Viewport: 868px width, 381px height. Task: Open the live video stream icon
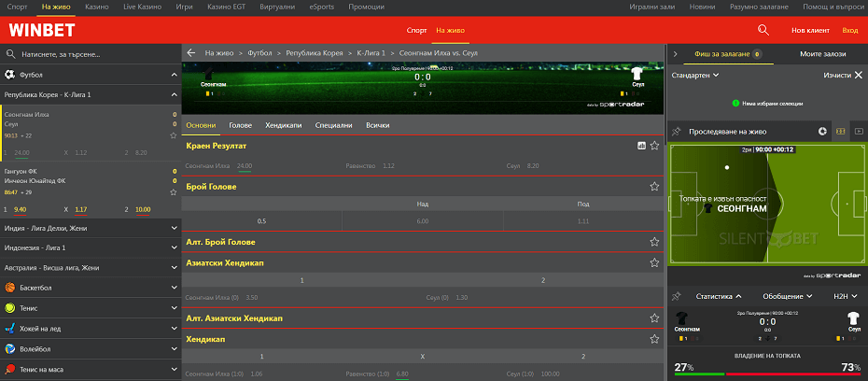pyautogui.click(x=859, y=132)
